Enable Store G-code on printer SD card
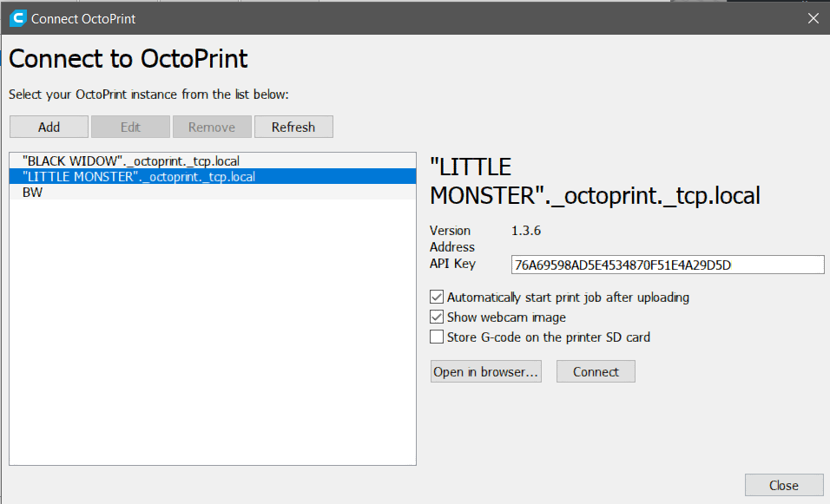 [437, 337]
